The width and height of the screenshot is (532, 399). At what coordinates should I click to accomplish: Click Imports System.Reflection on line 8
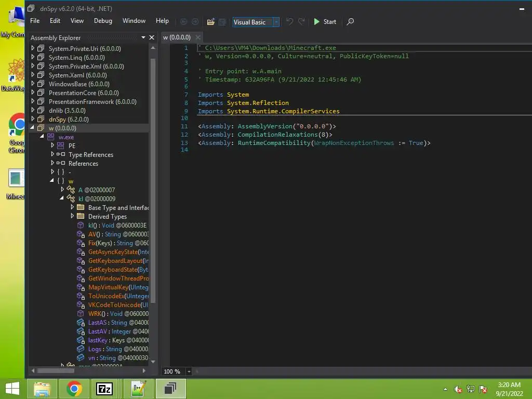(x=243, y=103)
